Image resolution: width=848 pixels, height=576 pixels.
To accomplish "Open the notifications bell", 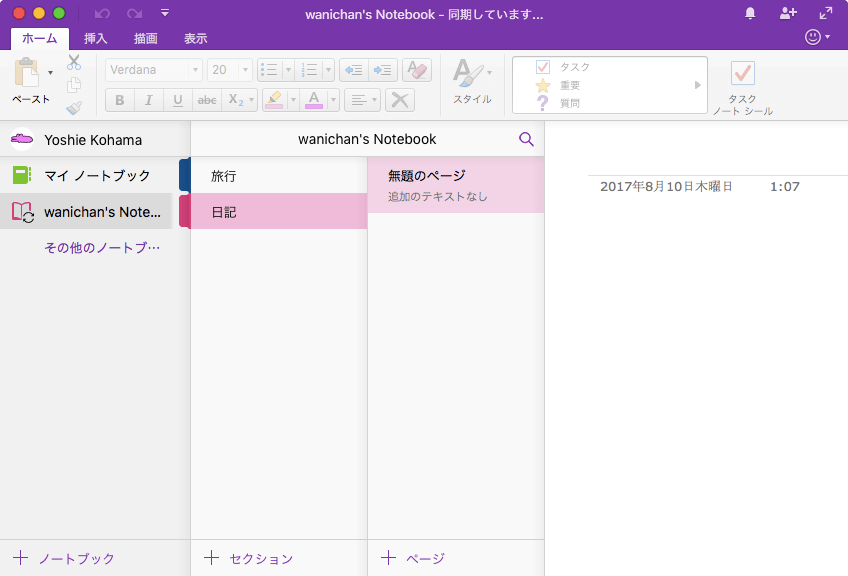I will tap(750, 13).
